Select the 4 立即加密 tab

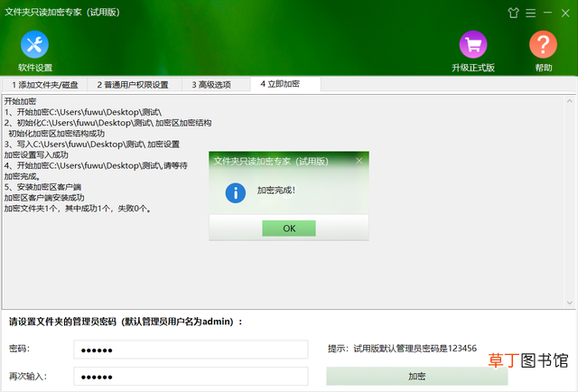pyautogui.click(x=285, y=84)
